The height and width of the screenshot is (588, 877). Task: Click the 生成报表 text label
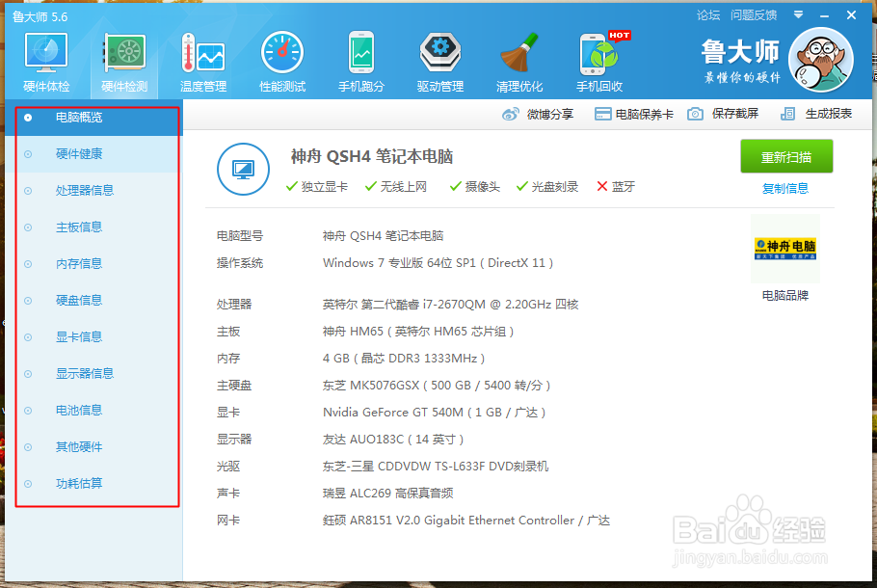(829, 114)
